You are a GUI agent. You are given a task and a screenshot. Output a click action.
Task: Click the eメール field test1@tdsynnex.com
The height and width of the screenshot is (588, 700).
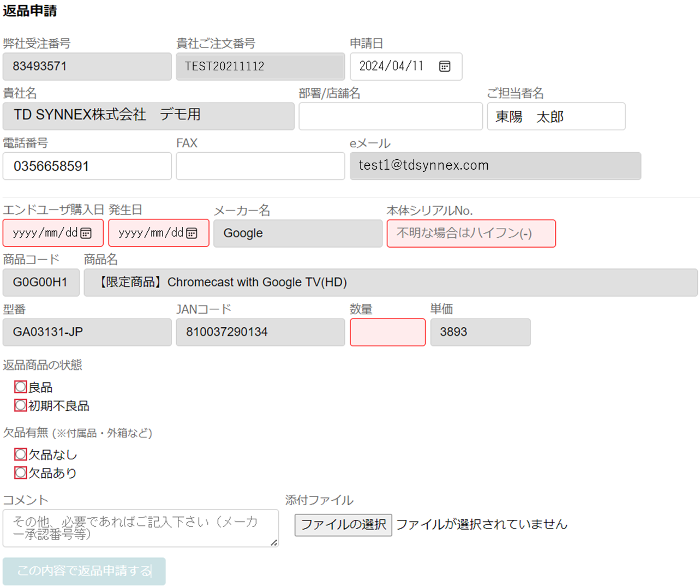[x=495, y=166]
